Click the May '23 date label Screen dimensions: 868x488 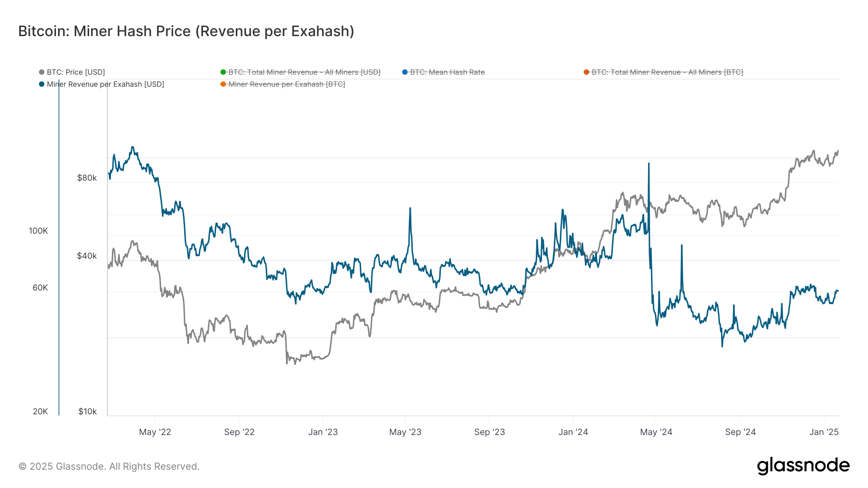(x=405, y=432)
